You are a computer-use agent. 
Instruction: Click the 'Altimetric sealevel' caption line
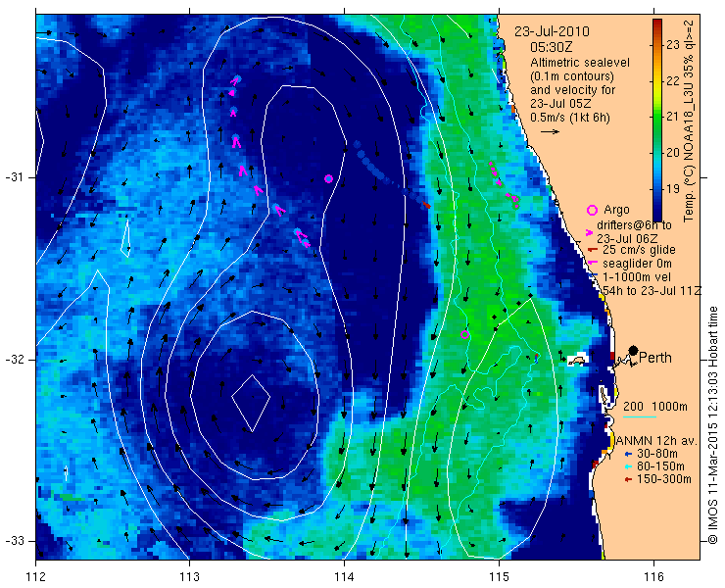point(580,63)
